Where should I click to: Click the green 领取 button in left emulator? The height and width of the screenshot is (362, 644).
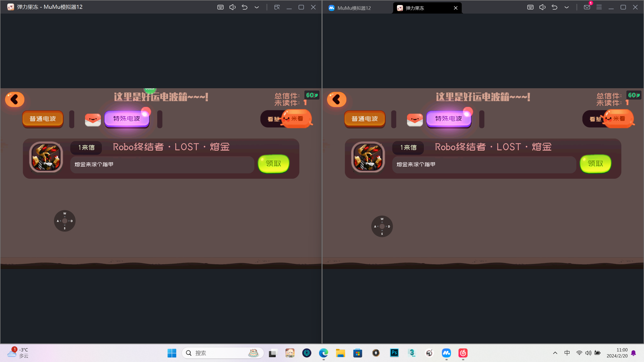(273, 164)
